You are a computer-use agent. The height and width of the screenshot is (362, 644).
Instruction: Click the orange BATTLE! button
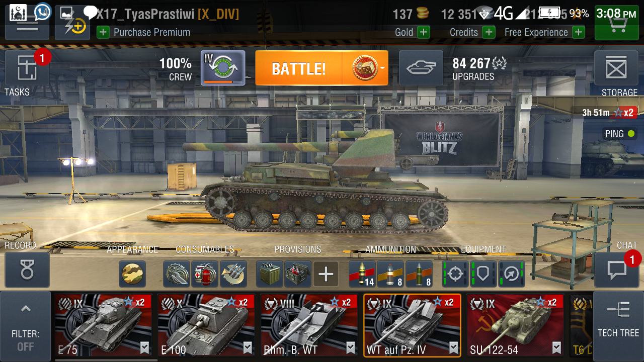pos(299,68)
